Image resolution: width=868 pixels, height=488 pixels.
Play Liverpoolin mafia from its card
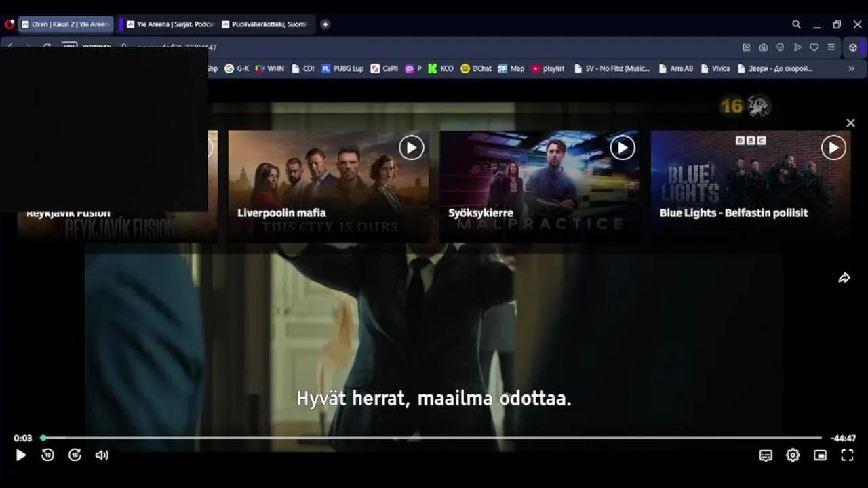click(x=411, y=147)
